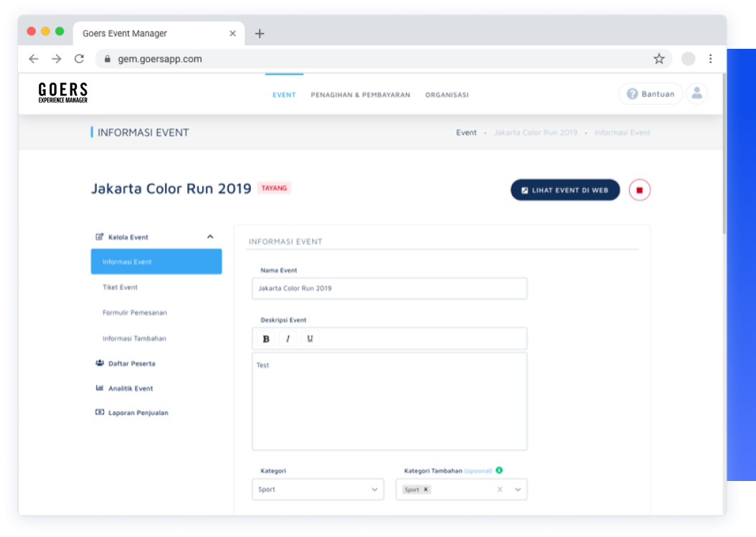Switch to Penagihan & Pembayaran tab
This screenshot has width=756, height=537.
pos(360,95)
